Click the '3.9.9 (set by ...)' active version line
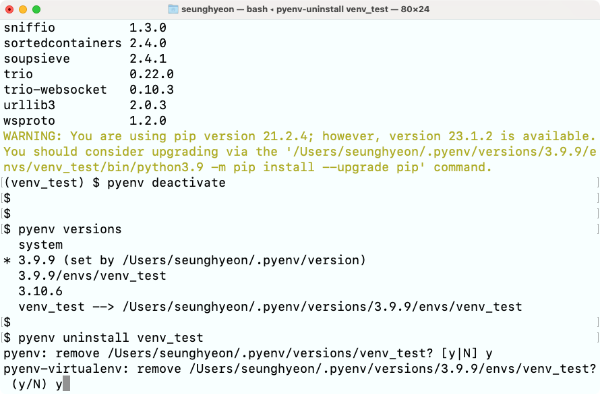This screenshot has width=600, height=394. tap(185, 260)
